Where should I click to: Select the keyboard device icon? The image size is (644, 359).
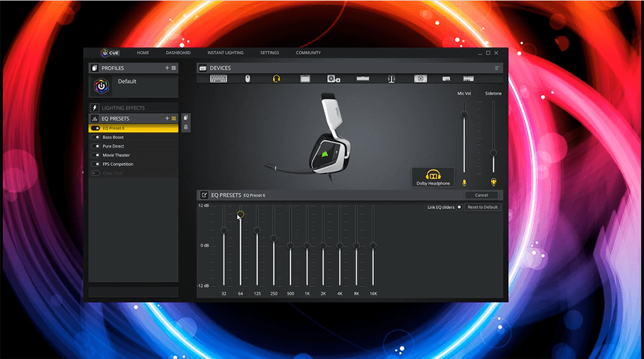pyautogui.click(x=218, y=78)
